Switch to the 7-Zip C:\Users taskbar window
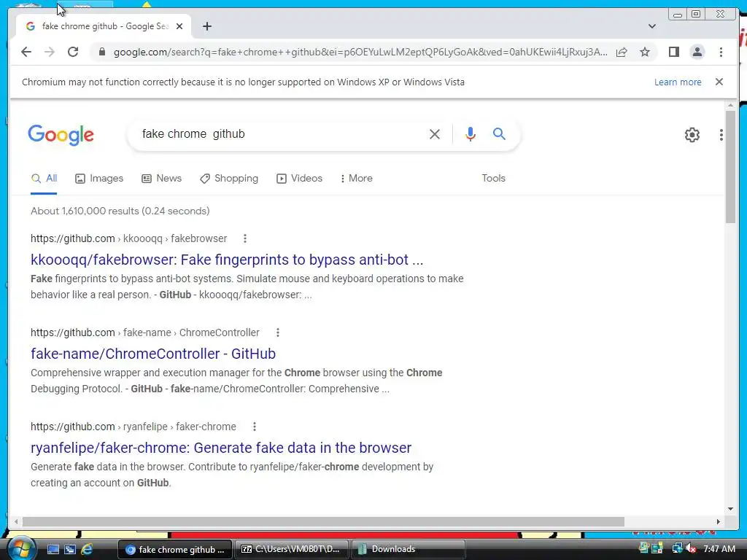Viewport: 747px width, 560px height. pyautogui.click(x=291, y=550)
